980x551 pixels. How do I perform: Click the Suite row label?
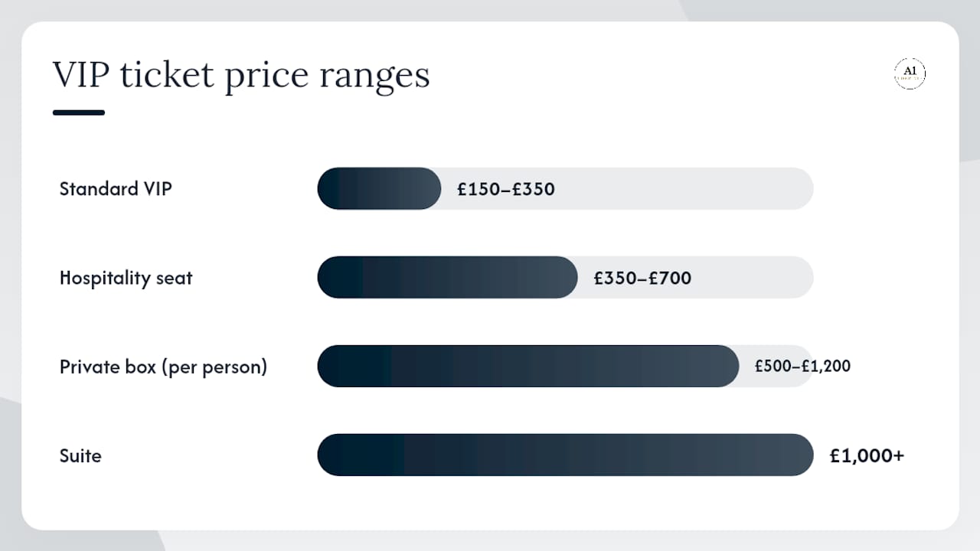(80, 455)
